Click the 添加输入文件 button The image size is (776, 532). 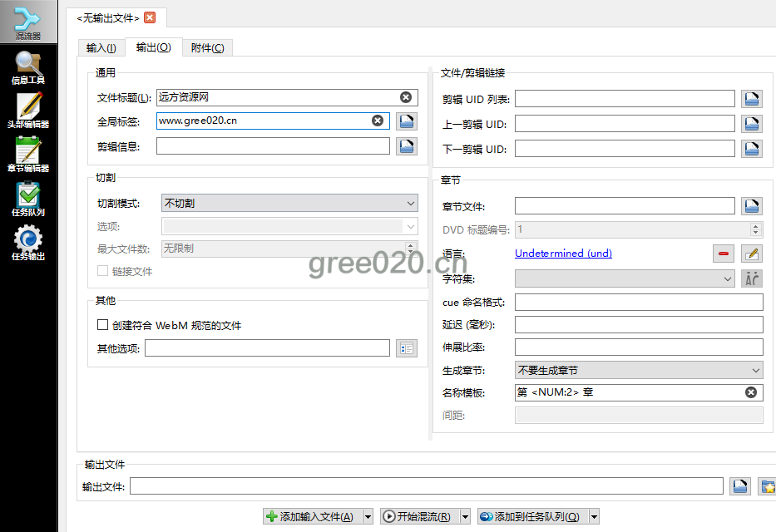pyautogui.click(x=312, y=516)
